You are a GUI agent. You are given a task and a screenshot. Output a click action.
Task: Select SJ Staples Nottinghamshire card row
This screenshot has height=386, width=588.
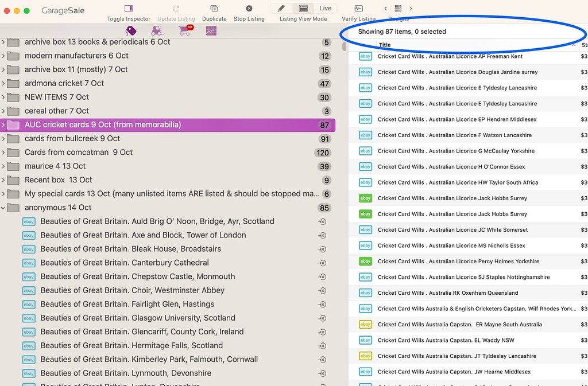pyautogui.click(x=468, y=277)
